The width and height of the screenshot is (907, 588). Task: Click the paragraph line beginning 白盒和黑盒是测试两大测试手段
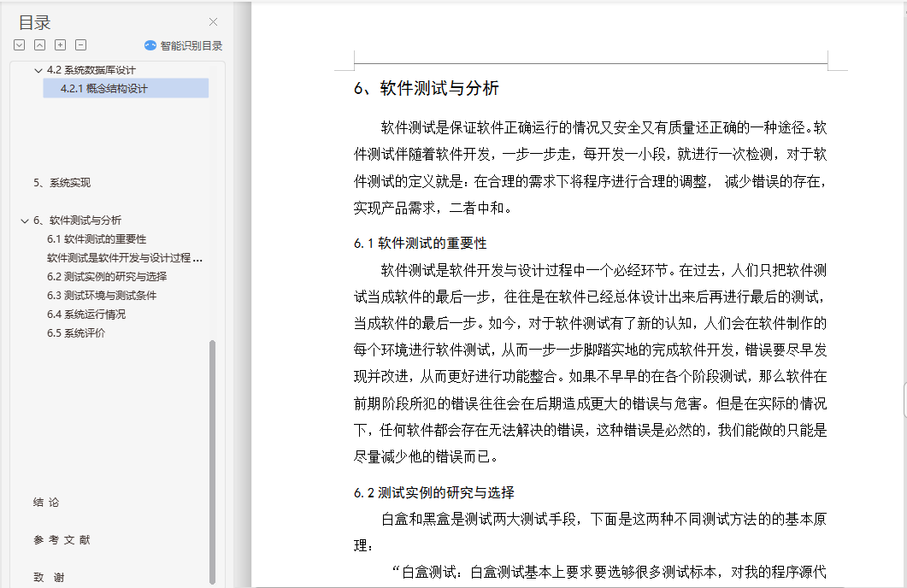click(x=604, y=519)
